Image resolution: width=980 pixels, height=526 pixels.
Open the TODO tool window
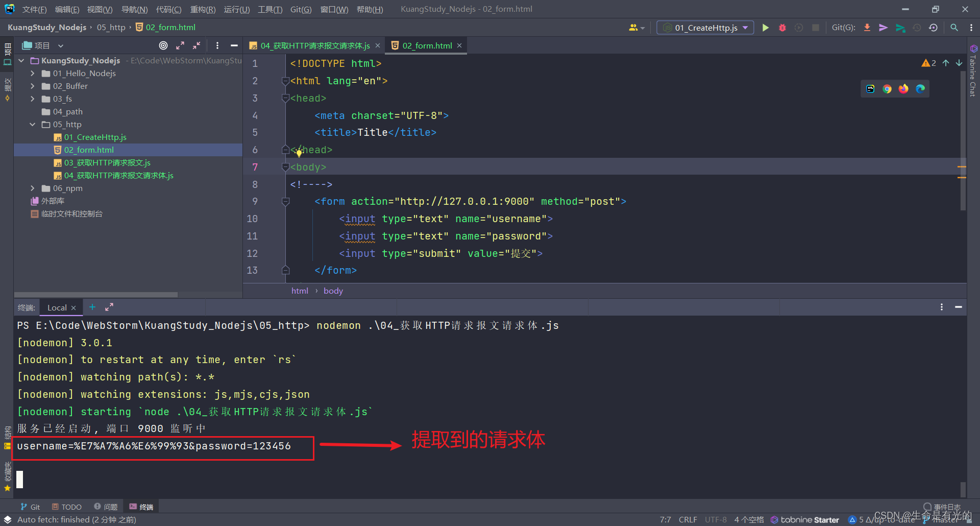tap(66, 507)
